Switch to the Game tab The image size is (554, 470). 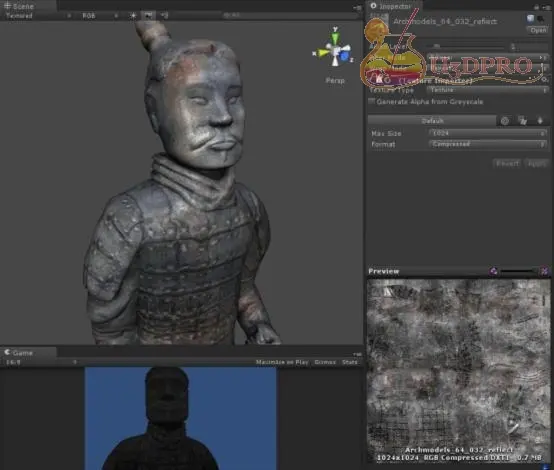tap(28, 353)
